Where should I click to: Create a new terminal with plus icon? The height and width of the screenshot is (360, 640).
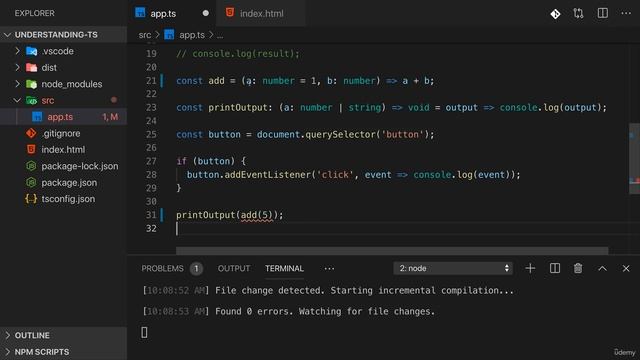click(530, 268)
